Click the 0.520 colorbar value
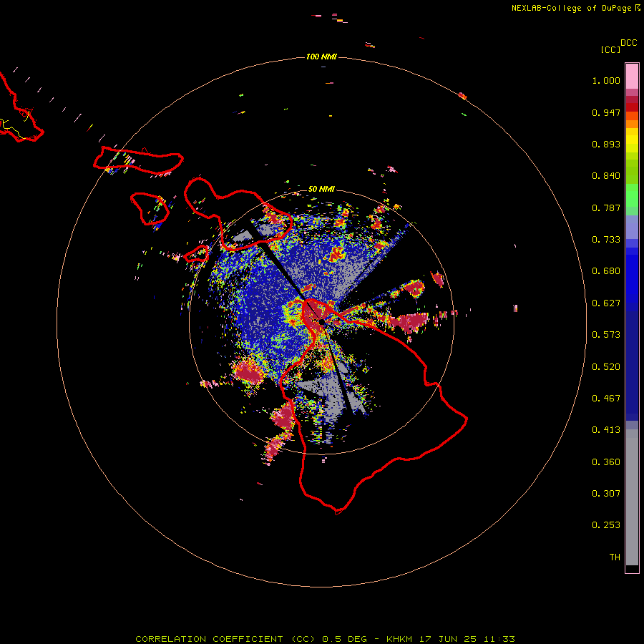The height and width of the screenshot is (644, 644). pyautogui.click(x=606, y=367)
